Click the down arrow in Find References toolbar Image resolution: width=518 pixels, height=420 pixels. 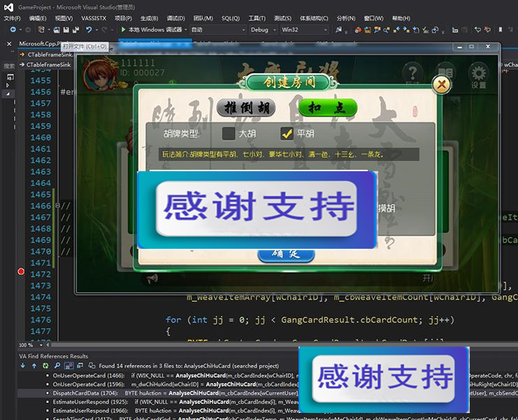coord(23,365)
